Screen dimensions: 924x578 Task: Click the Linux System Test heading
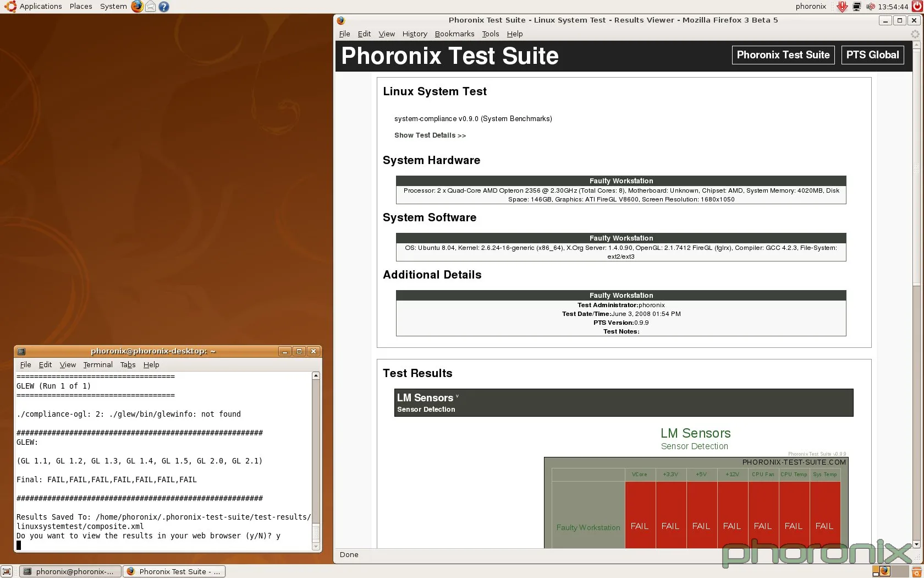(435, 91)
